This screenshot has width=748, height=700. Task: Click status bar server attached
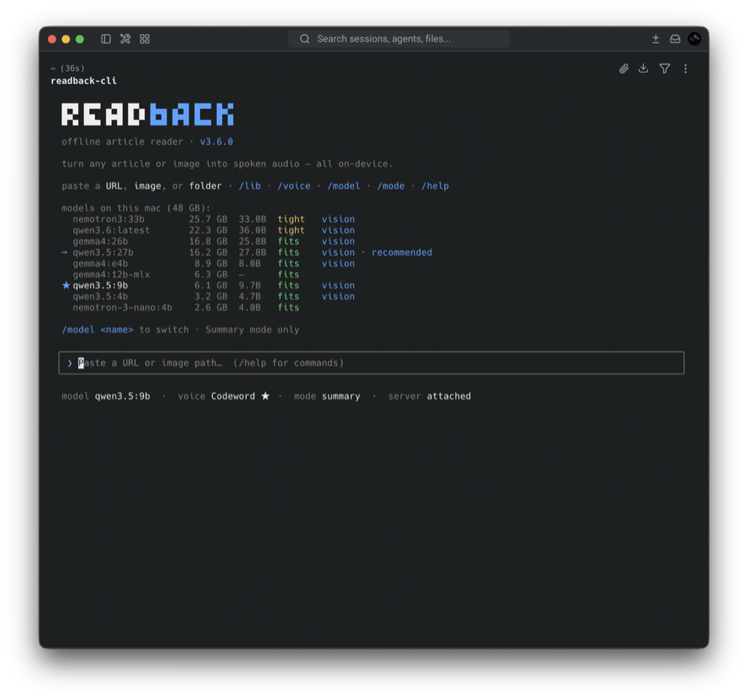(x=449, y=396)
